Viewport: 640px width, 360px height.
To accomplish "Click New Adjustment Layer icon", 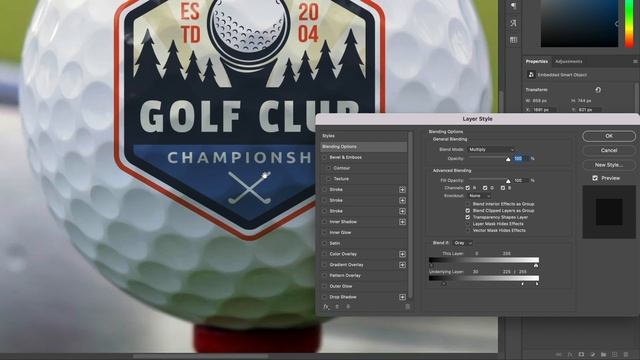I will click(x=592, y=355).
